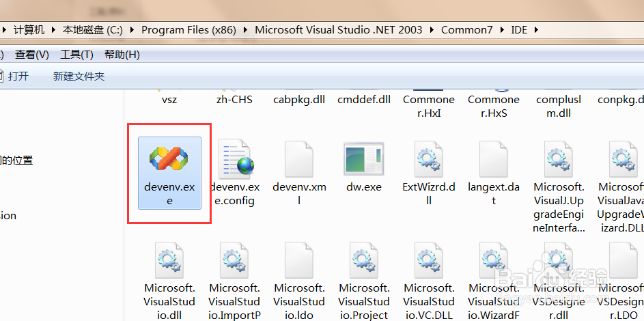Select the devenv.exe application icon
The width and height of the screenshot is (644, 321).
click(169, 159)
